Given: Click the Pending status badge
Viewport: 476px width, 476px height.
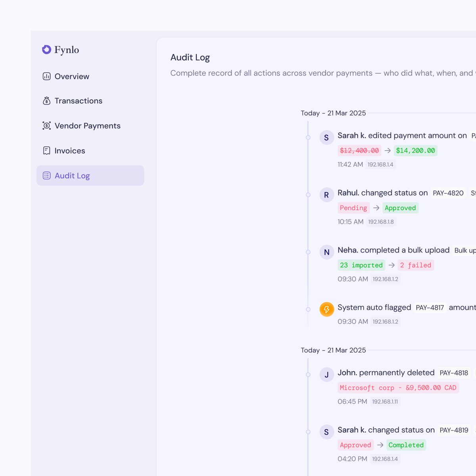Looking at the screenshot, I should 353,208.
